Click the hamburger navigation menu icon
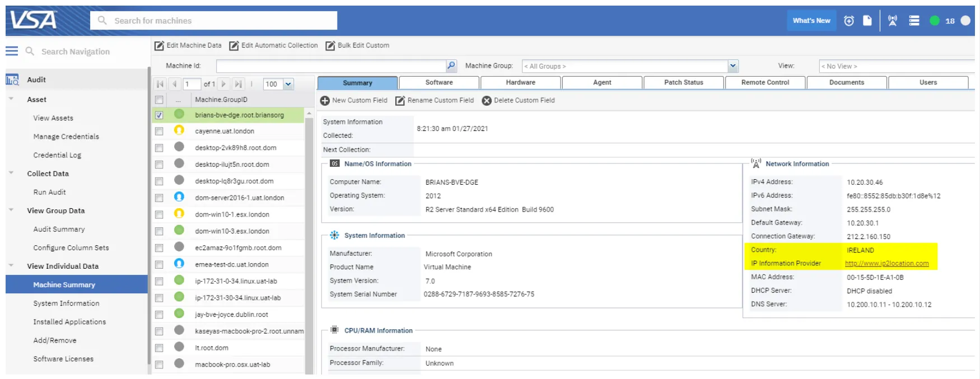The width and height of the screenshot is (980, 379). coord(12,51)
